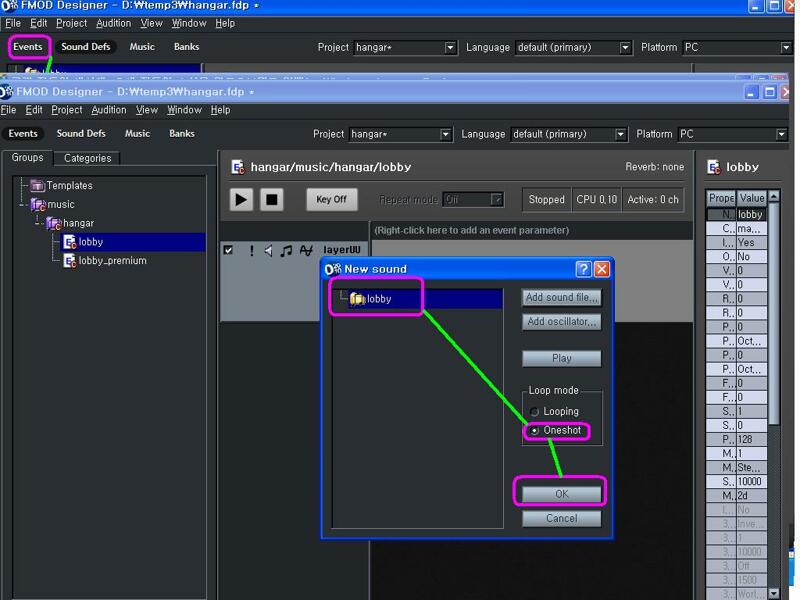
Task: Click the Value column header
Action: (752, 197)
